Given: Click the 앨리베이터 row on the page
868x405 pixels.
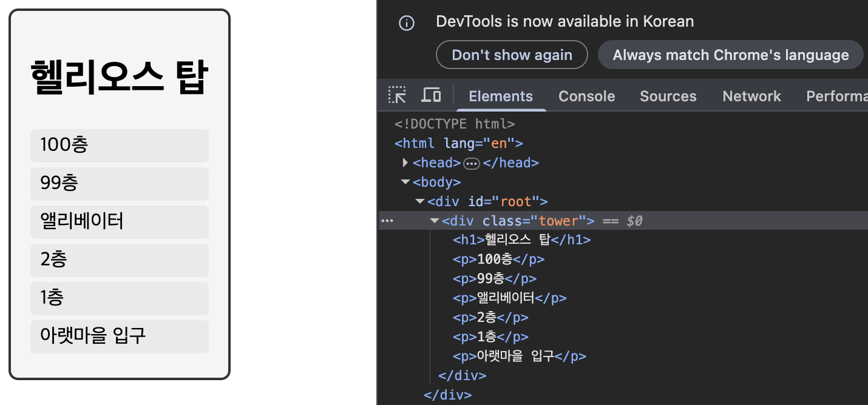Looking at the screenshot, I should click(120, 222).
